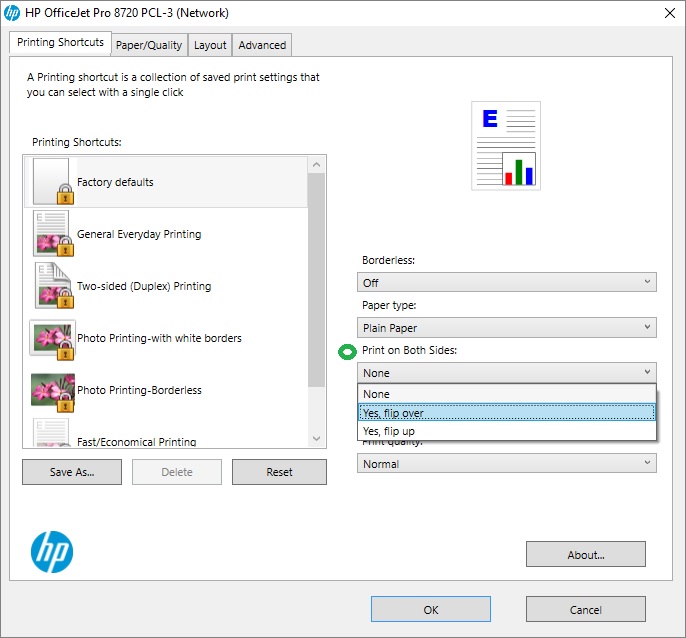Screen dimensions: 686x638
Task: Open the Borderless dropdown
Action: (x=506, y=283)
